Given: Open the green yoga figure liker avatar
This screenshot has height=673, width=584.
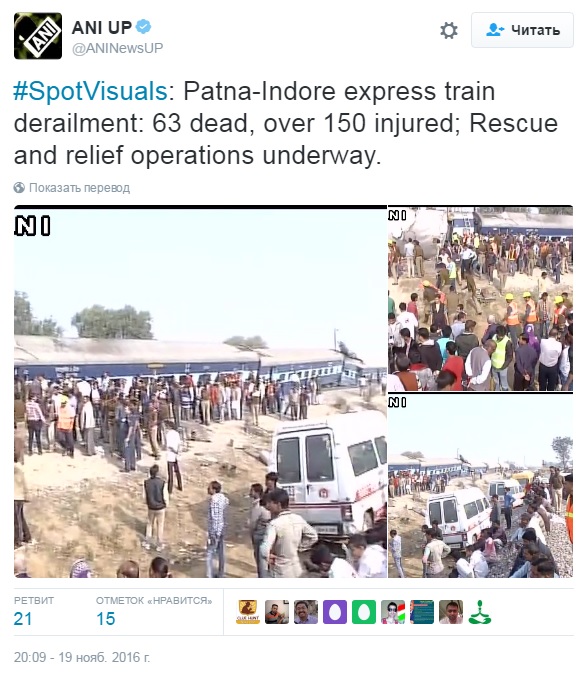Looking at the screenshot, I should (480, 612).
